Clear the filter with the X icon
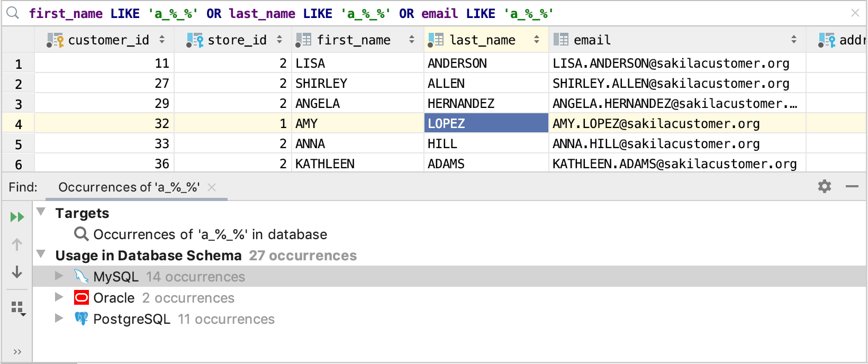Image resolution: width=868 pixels, height=364 pixels. coord(855,13)
